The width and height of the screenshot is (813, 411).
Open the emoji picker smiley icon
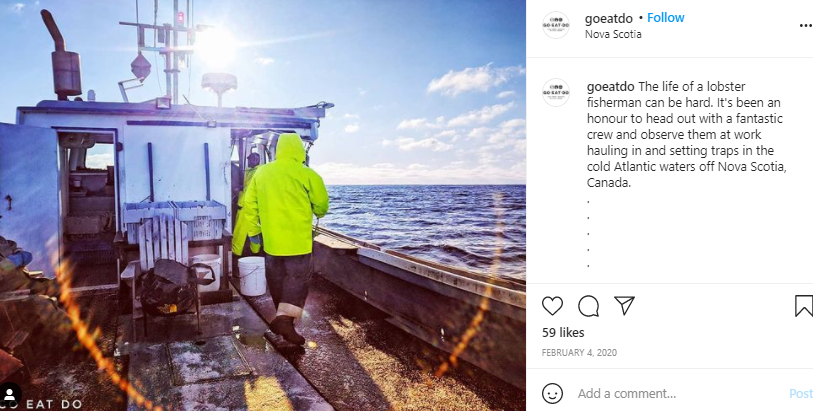point(552,393)
